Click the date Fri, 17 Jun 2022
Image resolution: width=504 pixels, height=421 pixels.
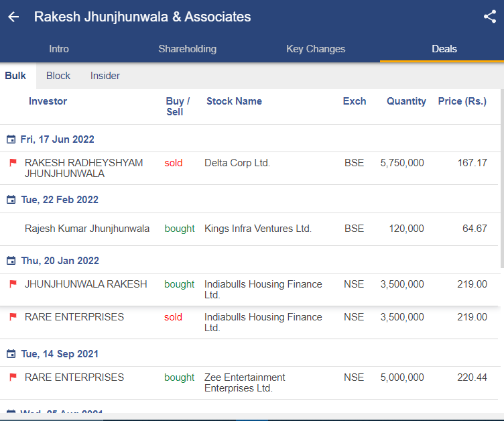coord(57,139)
